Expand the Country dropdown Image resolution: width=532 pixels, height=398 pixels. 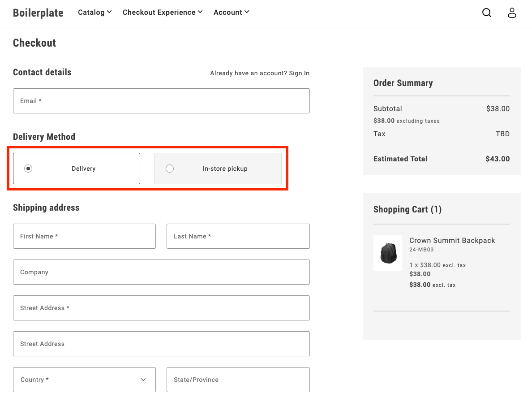pos(84,380)
